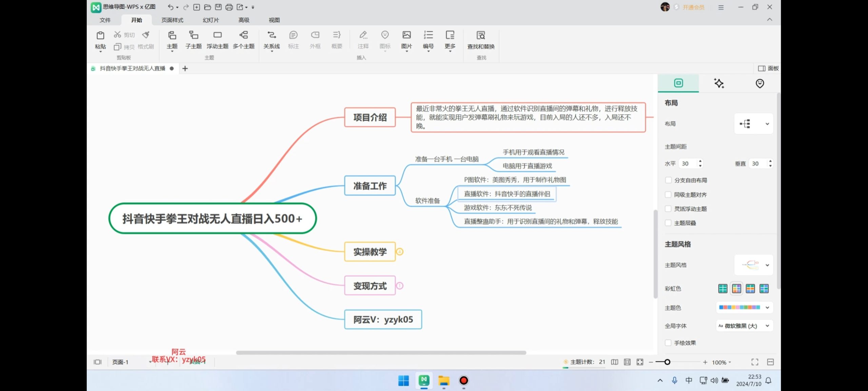Enter fullscreen with the corner-brackets icon
Image resolution: width=868 pixels, height=391 pixels.
point(755,362)
